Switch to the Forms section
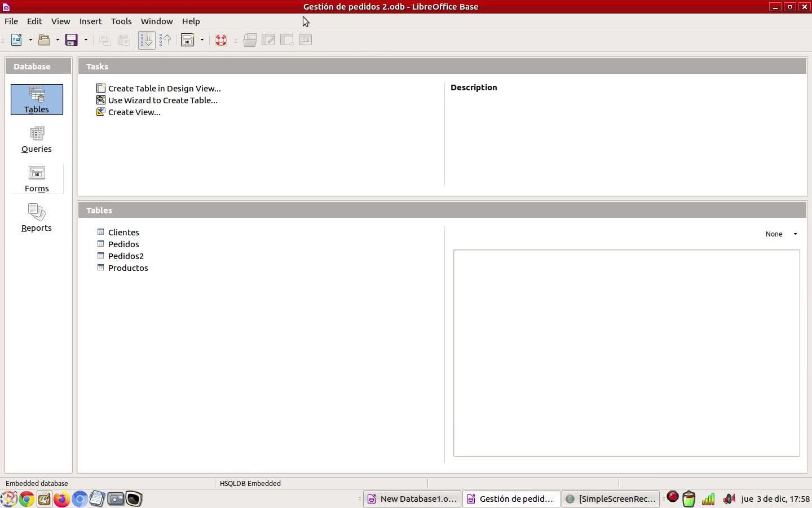Viewport: 812px width, 508px height. click(37, 178)
